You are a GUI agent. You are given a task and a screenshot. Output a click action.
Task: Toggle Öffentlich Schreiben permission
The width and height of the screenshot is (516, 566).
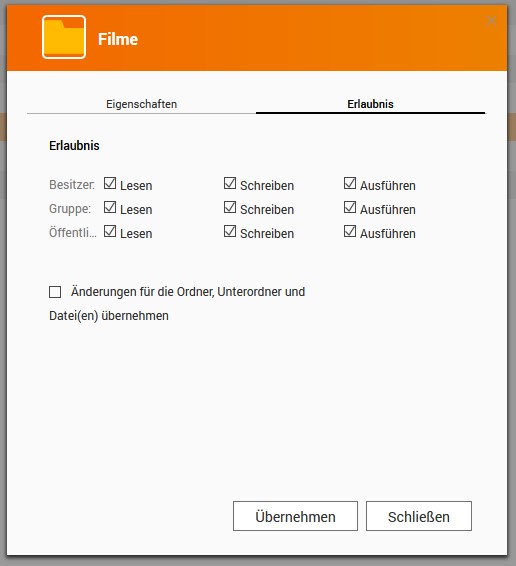[230, 231]
